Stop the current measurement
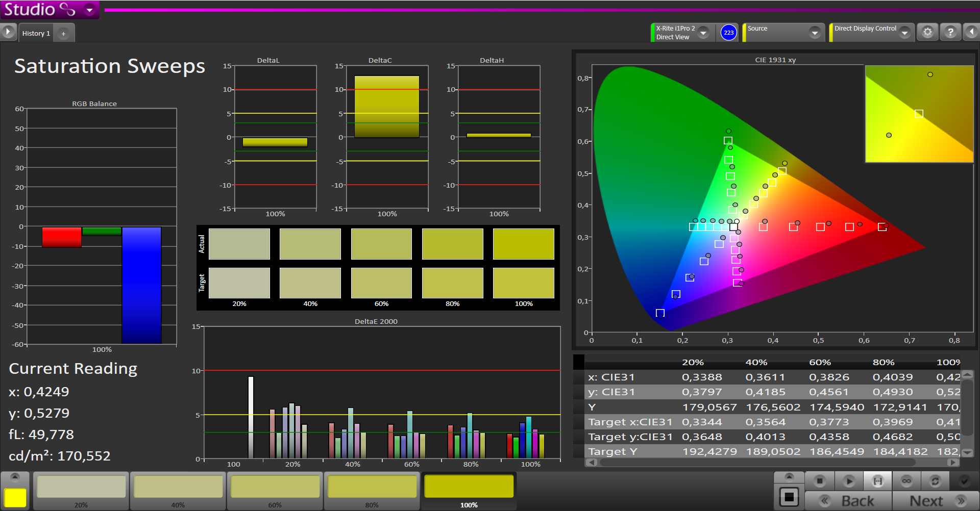Screen dimensions: 980x511 pyautogui.click(x=820, y=481)
